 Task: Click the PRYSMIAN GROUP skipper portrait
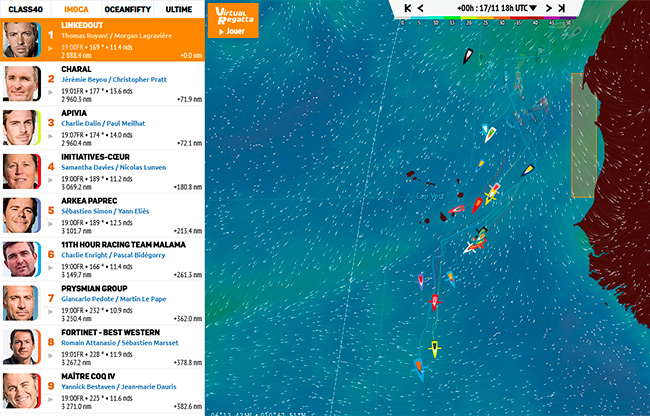[22, 303]
